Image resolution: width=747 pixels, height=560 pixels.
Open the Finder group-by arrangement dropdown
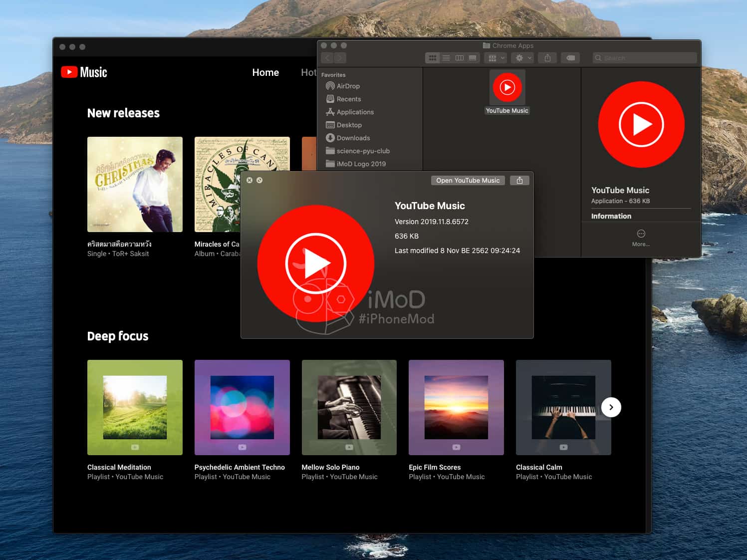[496, 58]
